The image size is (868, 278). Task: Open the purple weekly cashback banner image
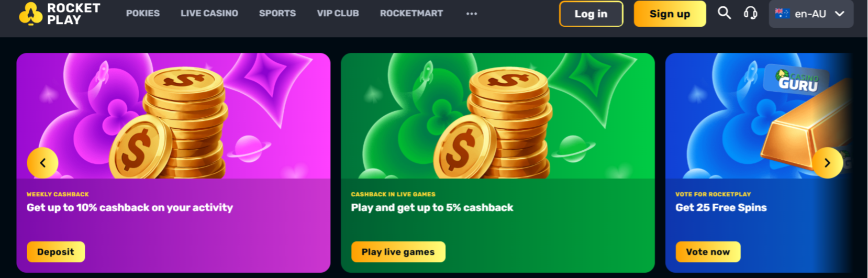pos(173,116)
